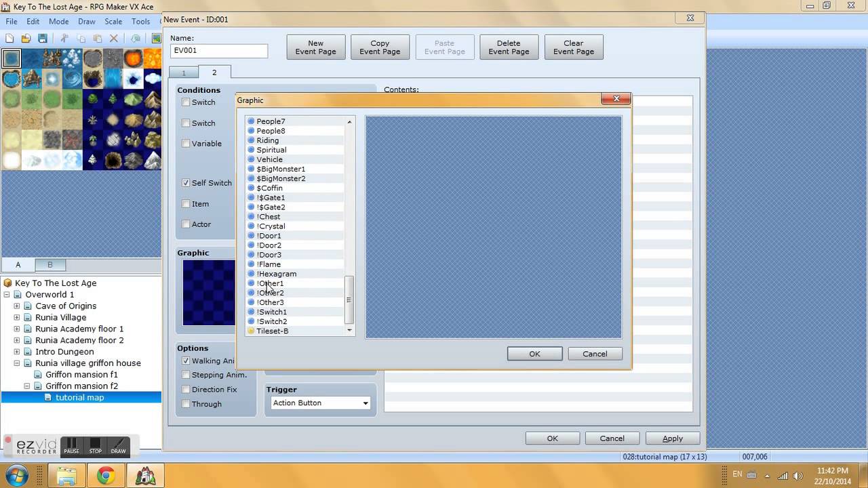Collapse the Griffon mansion f2 node

[27, 386]
